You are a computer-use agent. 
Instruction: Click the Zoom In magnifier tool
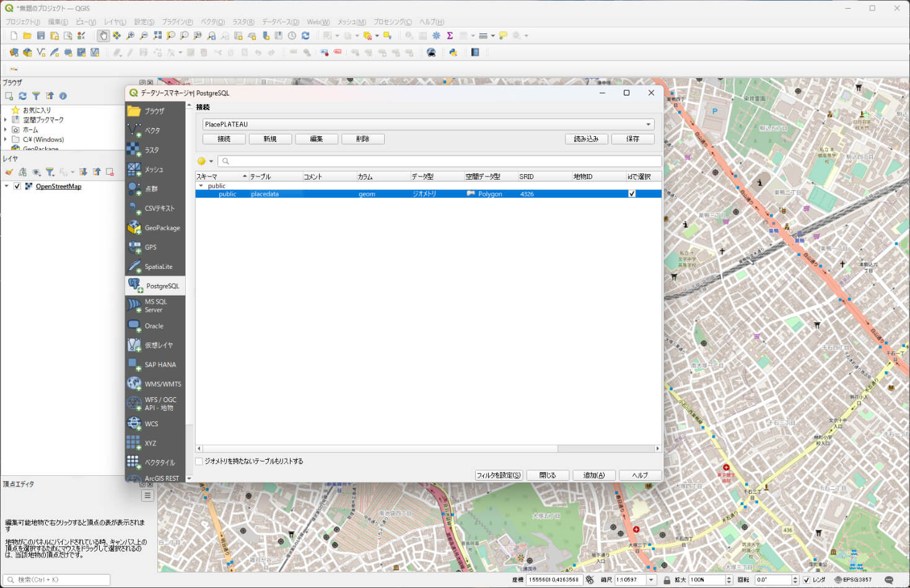pyautogui.click(x=130, y=35)
